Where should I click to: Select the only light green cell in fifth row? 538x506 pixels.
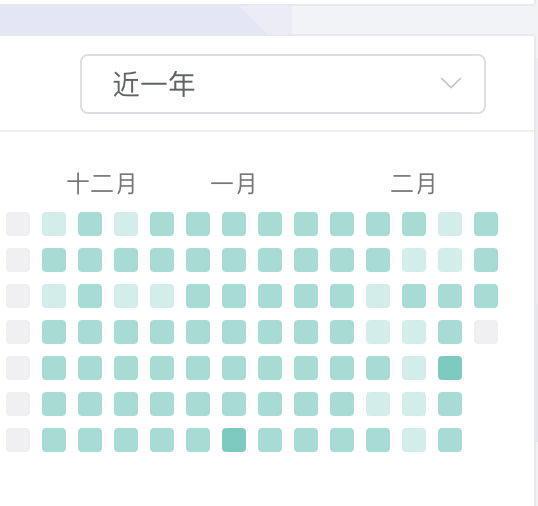tap(414, 368)
